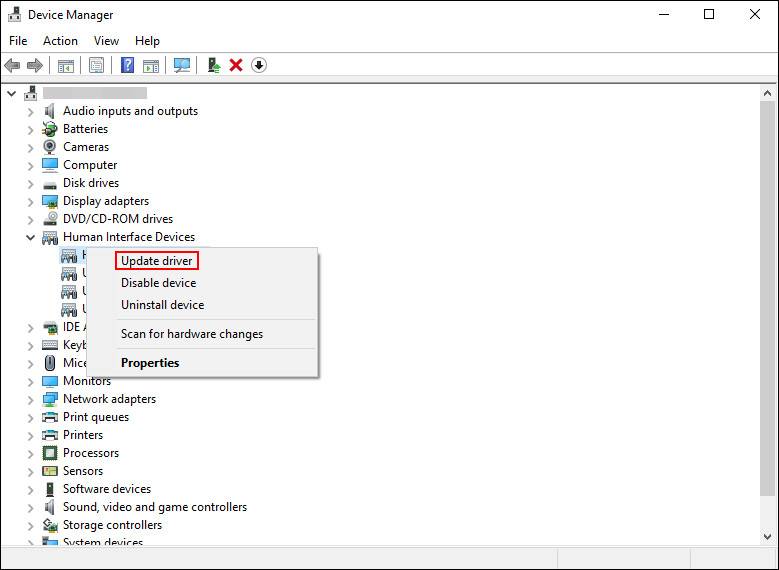779x570 pixels.
Task: Click the Software devices icon
Action: 50,489
